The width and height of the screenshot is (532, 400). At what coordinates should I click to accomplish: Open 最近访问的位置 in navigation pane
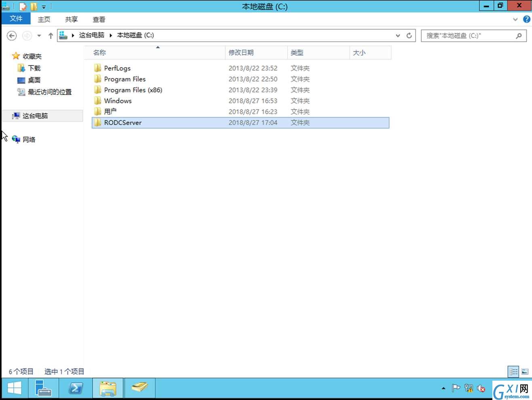[x=50, y=92]
